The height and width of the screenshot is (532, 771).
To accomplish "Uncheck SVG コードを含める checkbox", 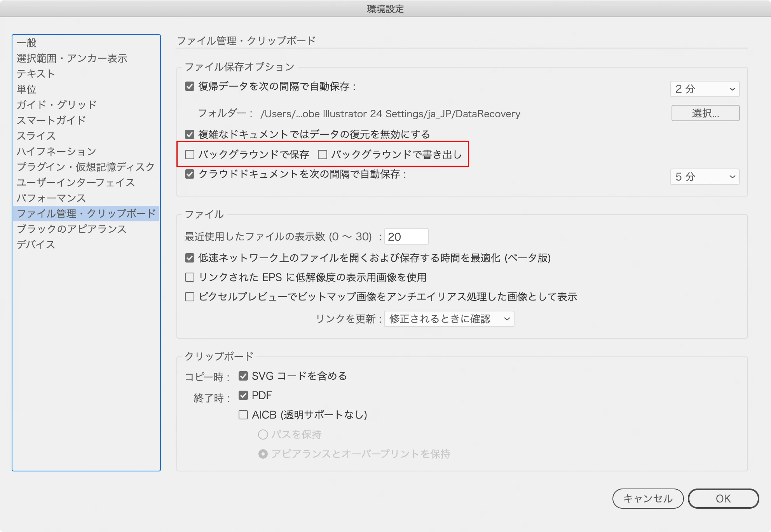I will (x=243, y=376).
